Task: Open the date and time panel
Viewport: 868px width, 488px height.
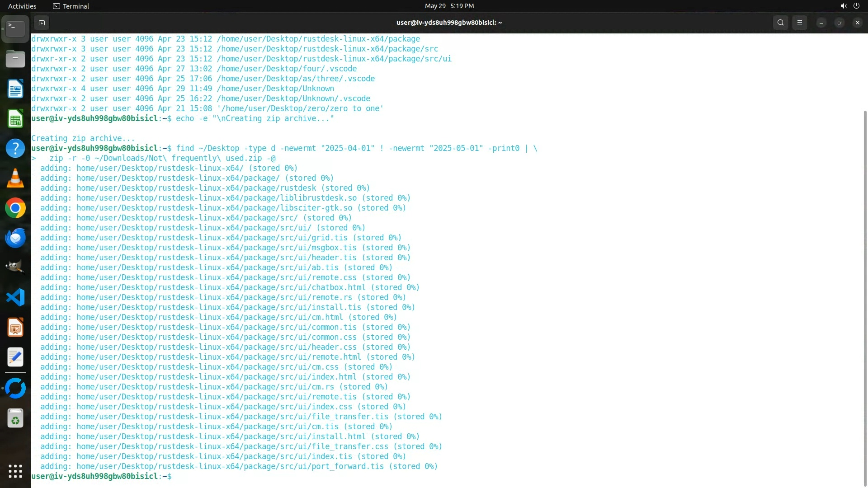Action: (449, 6)
